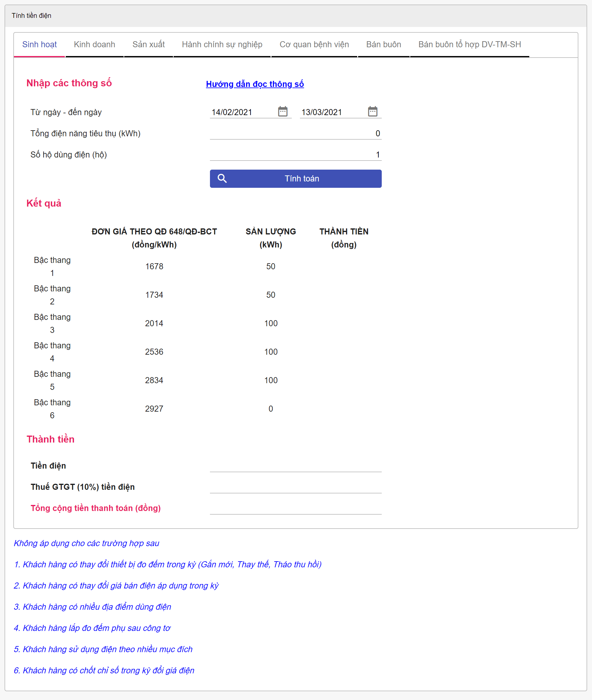Return to the Sinh hoạt tab
Screen dimensions: 592x700
[x=40, y=44]
